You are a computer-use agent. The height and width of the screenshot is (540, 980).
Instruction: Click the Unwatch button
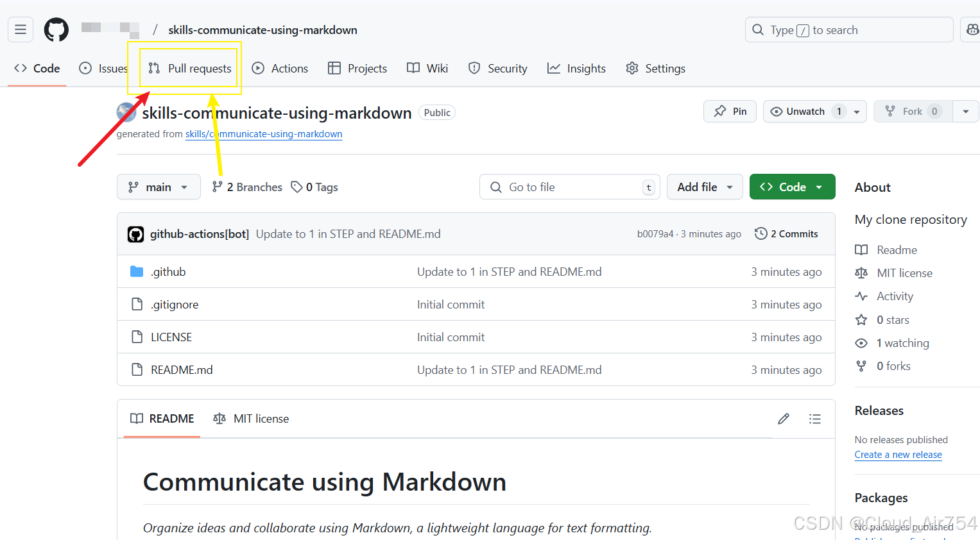805,112
